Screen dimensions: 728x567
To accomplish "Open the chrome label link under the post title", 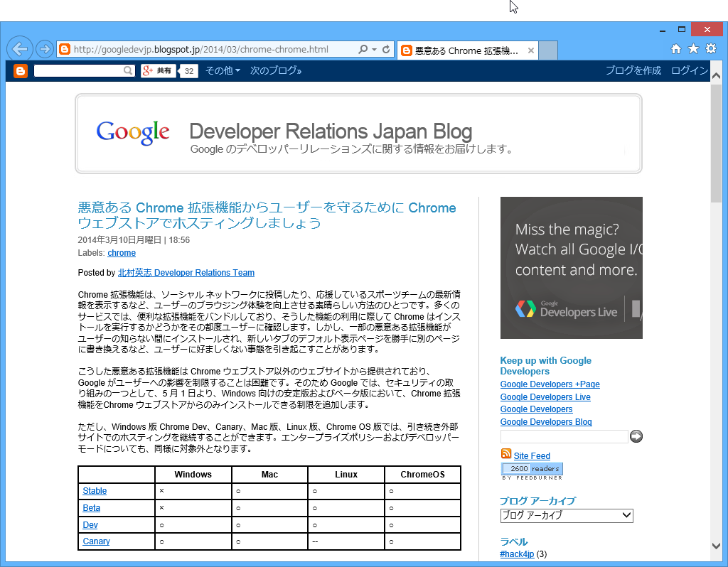I will (122, 253).
